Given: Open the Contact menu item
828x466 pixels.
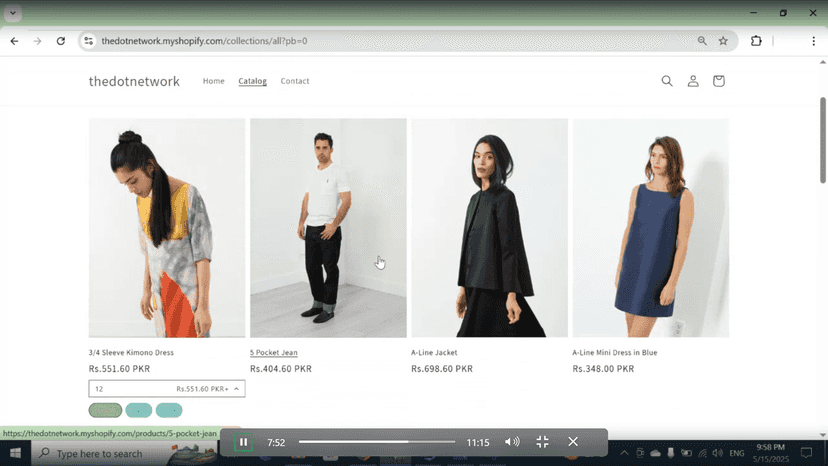Looking at the screenshot, I should point(295,81).
